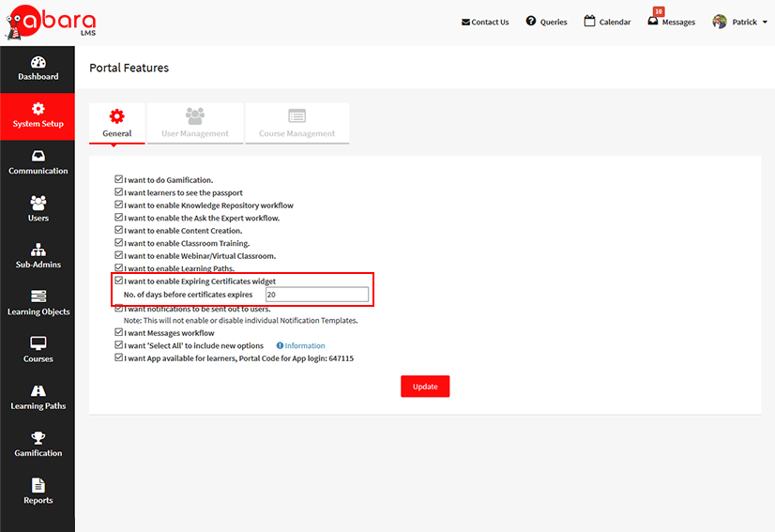Click 'I want Messages workflow' label
Image resolution: width=775 pixels, height=532 pixels.
pyautogui.click(x=169, y=333)
